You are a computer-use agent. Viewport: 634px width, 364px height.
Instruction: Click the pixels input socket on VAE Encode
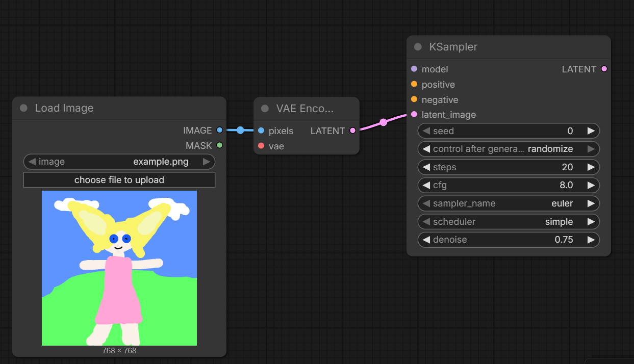(x=261, y=131)
